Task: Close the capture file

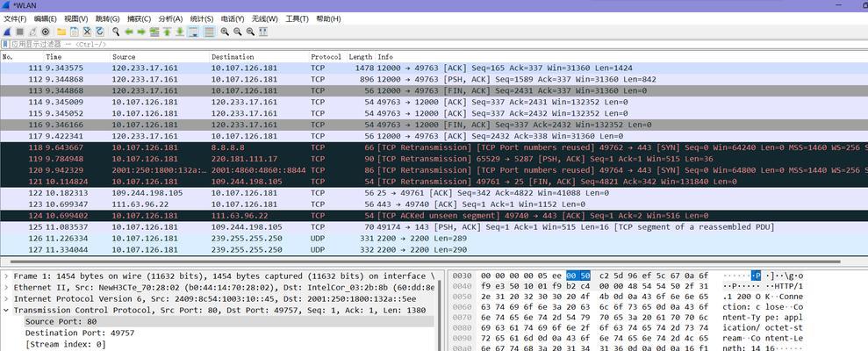Action: [87, 32]
